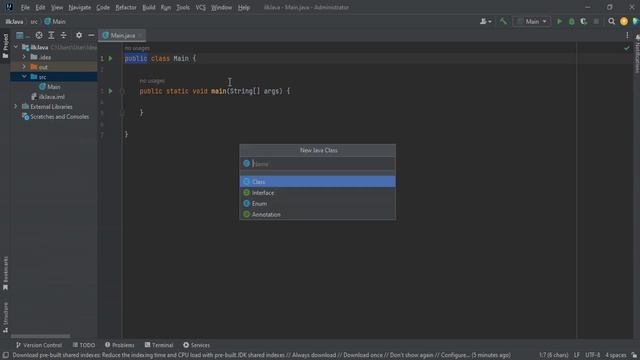Open the Refactor menu
Image resolution: width=640 pixels, height=360 pixels.
click(126, 7)
